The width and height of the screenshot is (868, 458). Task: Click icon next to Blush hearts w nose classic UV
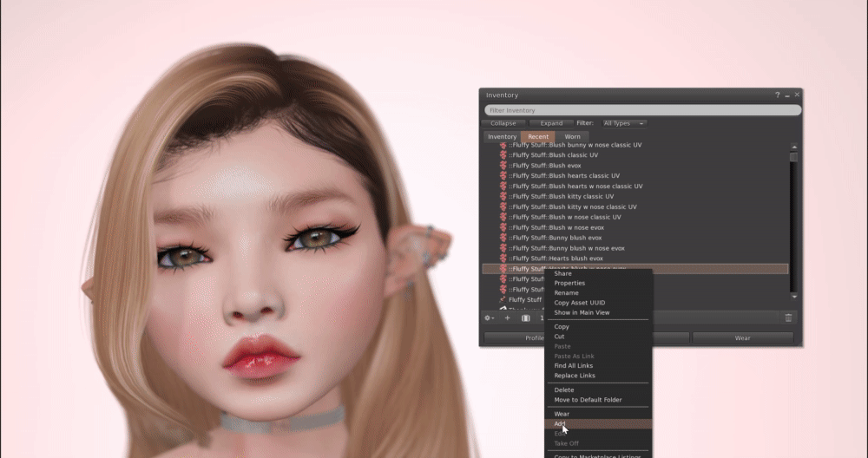click(x=503, y=186)
